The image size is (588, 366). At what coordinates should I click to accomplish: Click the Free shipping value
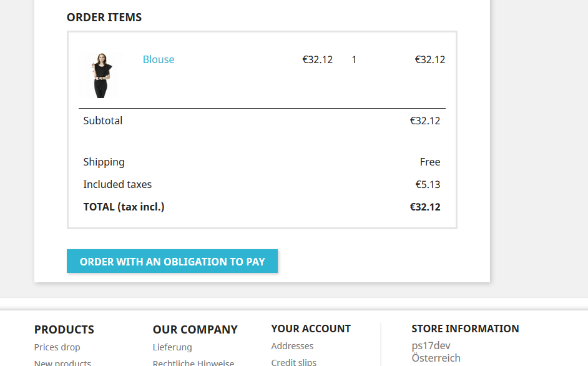(430, 162)
